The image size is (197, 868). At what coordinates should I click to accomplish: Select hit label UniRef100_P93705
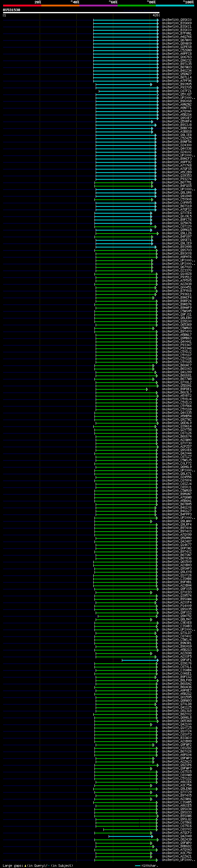176,88
